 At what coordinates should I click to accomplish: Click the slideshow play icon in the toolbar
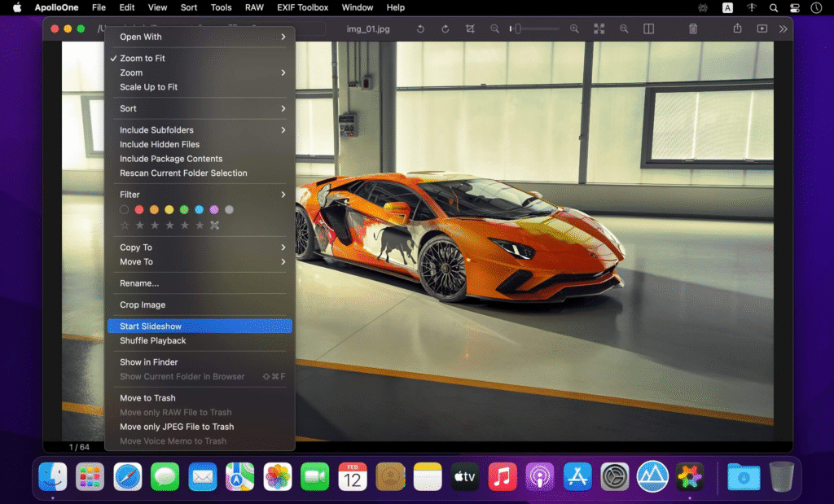tap(762, 28)
